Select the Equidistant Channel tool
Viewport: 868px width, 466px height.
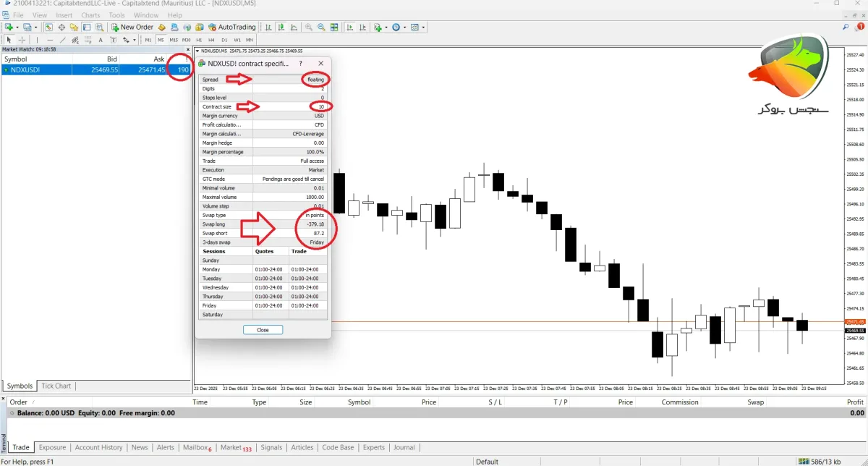[76, 39]
